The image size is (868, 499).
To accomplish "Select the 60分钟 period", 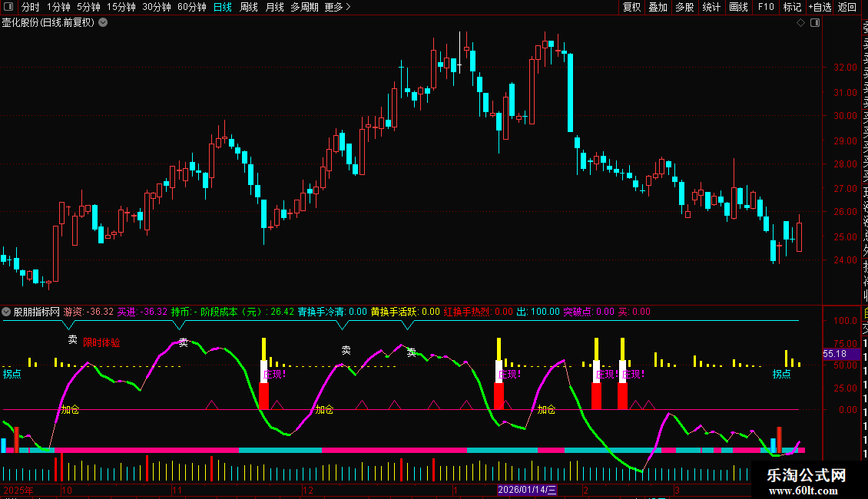I will (x=192, y=7).
